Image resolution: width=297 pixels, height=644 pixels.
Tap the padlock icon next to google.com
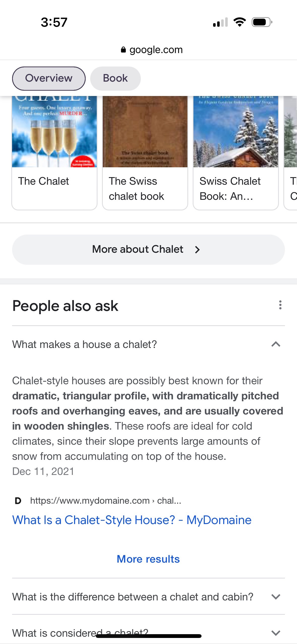[123, 50]
